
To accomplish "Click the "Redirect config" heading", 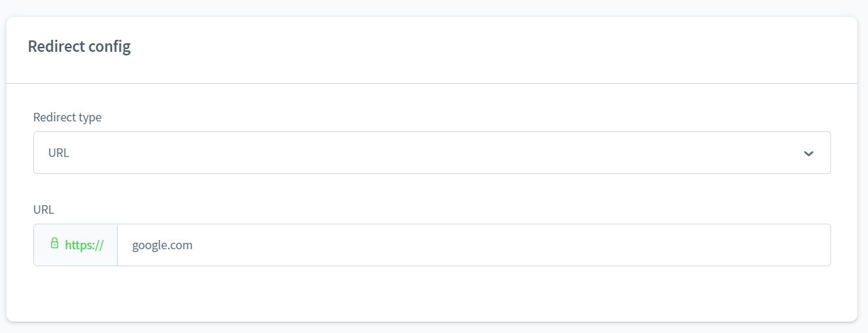I will point(79,47).
